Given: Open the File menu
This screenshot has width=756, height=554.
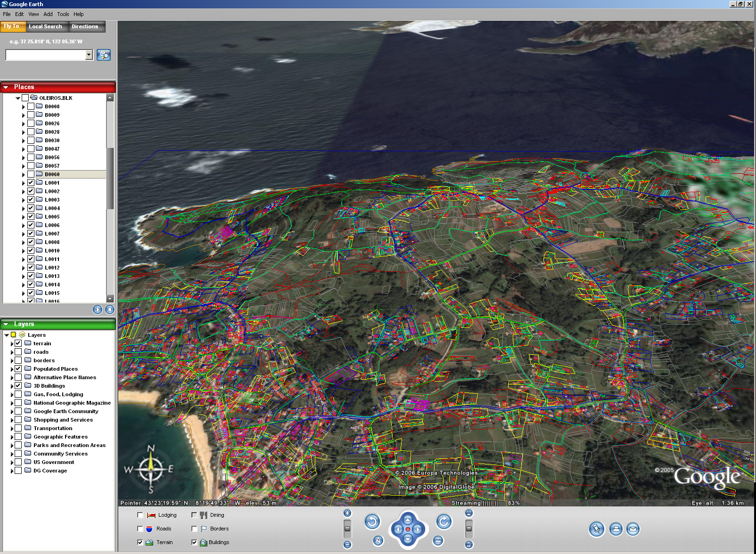Looking at the screenshot, I should (x=7, y=14).
